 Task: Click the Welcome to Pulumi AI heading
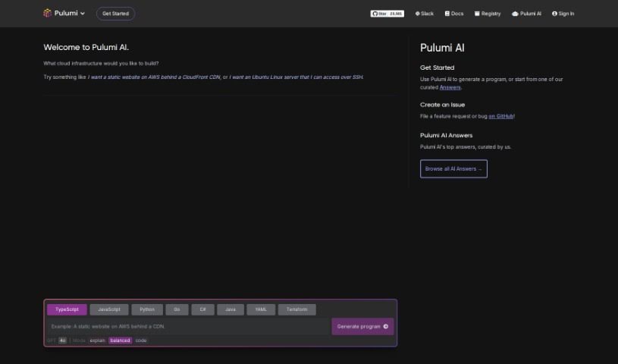pos(86,47)
